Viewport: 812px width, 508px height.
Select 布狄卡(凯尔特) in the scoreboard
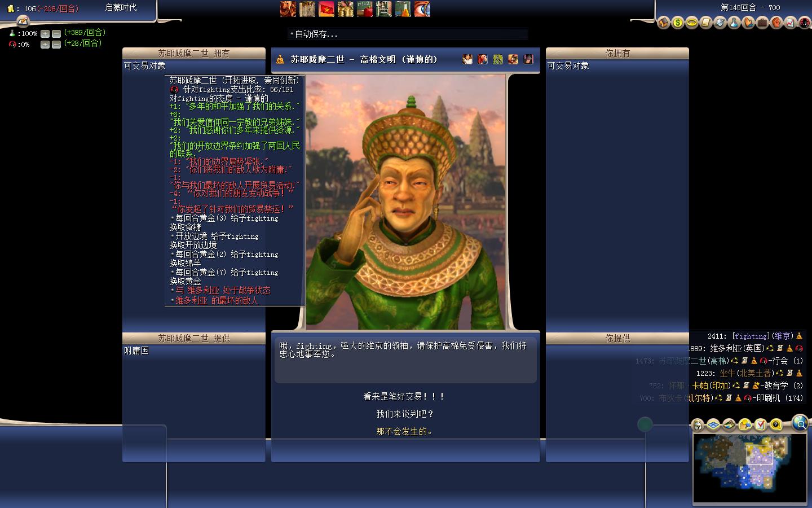pyautogui.click(x=685, y=398)
